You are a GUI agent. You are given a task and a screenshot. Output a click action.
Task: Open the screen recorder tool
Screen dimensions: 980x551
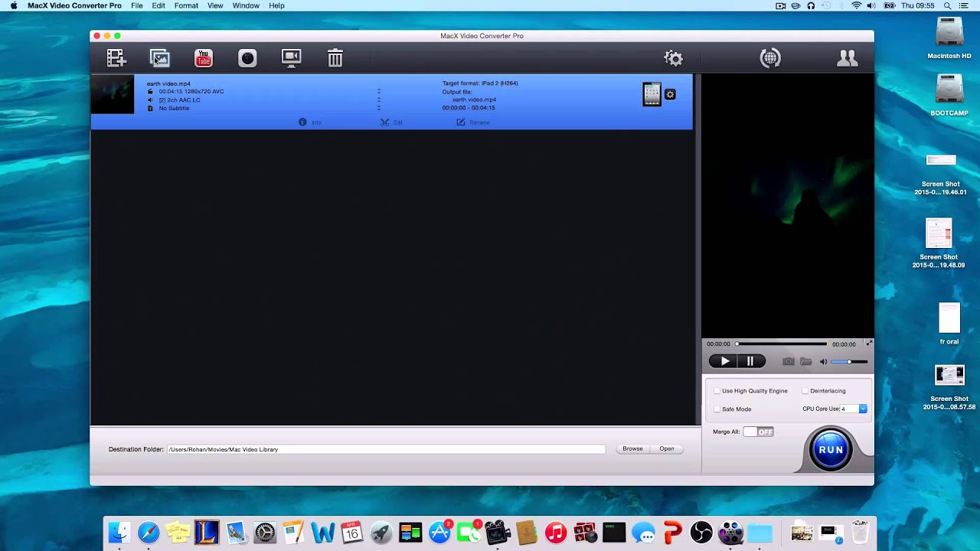coord(291,58)
